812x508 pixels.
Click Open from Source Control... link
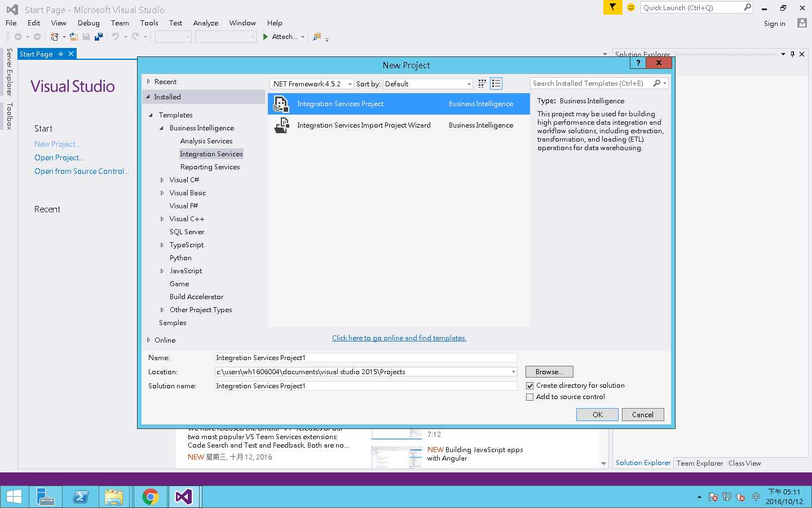(82, 171)
